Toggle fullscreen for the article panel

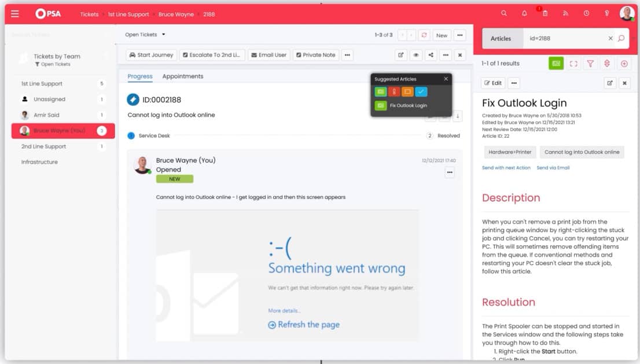pyautogui.click(x=573, y=64)
